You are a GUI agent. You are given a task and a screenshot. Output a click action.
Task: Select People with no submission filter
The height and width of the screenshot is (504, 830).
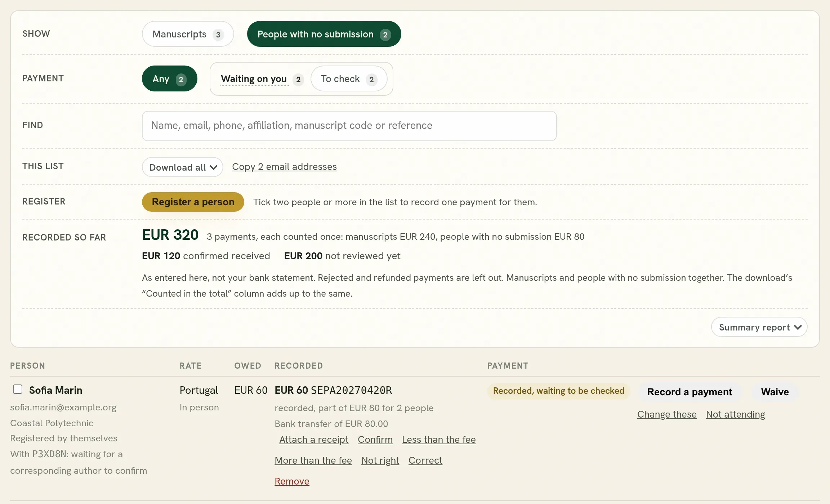pos(324,34)
